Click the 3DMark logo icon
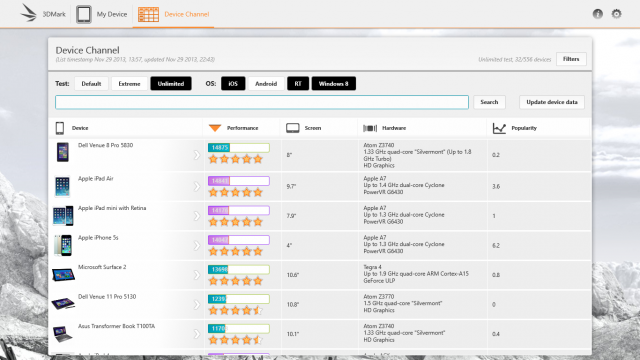 [28, 13]
